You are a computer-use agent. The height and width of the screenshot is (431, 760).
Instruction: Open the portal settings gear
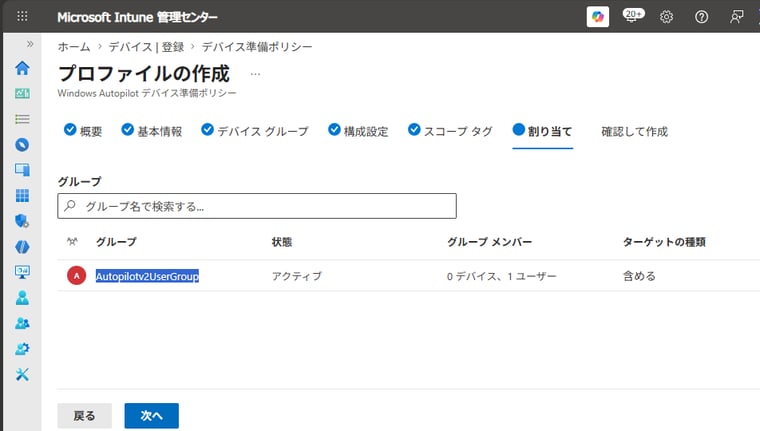[x=666, y=17]
